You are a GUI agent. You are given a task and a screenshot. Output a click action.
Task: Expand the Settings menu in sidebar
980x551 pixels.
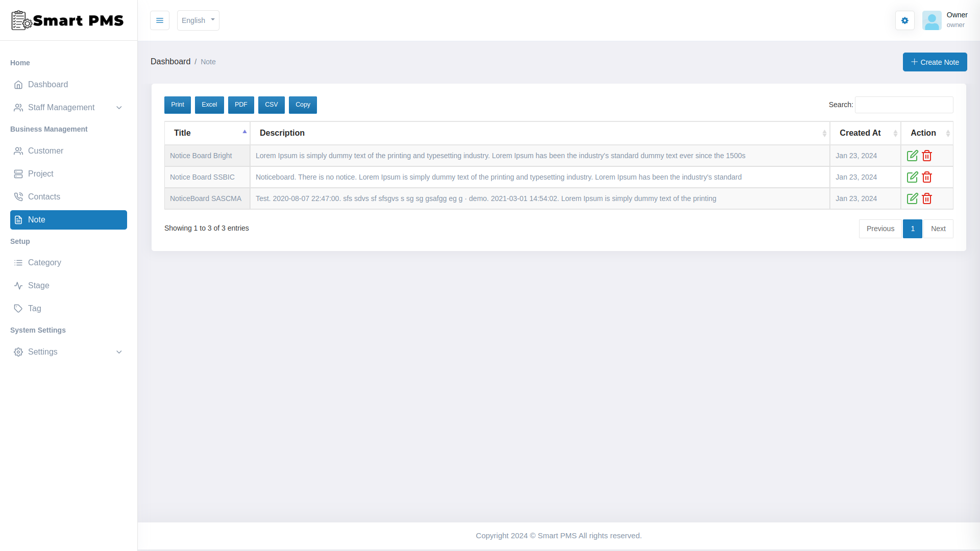tap(43, 352)
